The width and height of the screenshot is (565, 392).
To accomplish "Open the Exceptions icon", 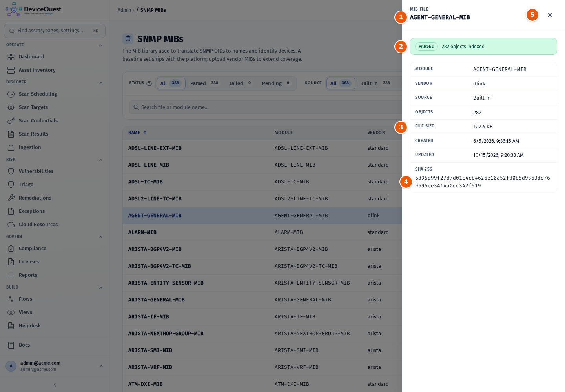I will point(11,211).
